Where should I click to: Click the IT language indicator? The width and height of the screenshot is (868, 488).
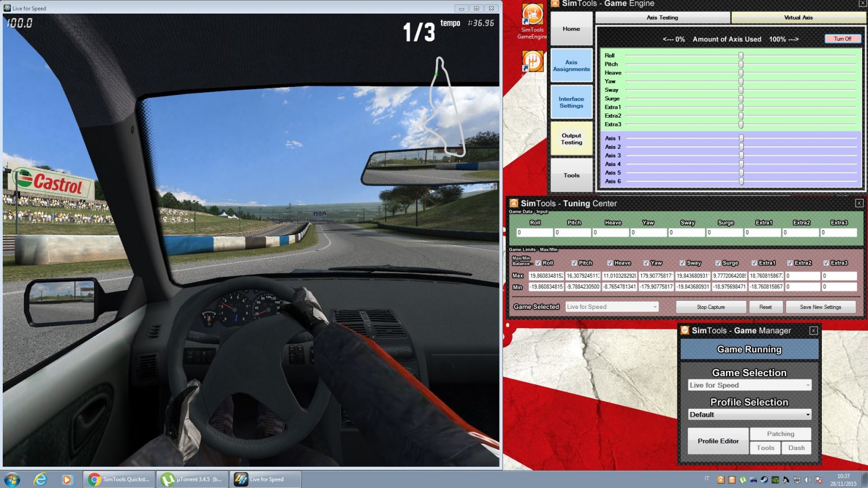[x=707, y=478]
